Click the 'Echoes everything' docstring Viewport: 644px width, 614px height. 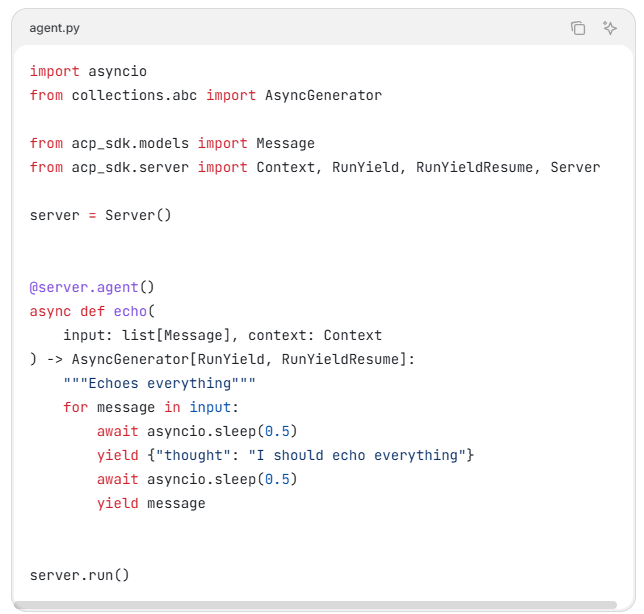coord(160,383)
